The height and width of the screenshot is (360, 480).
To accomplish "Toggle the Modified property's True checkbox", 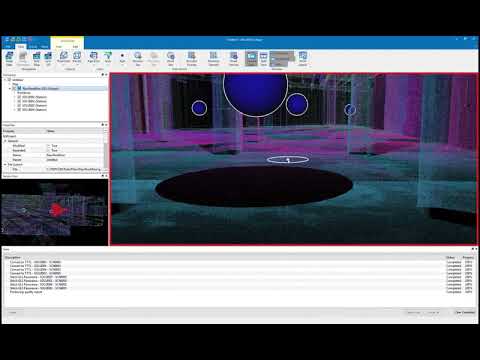I will 49,146.
